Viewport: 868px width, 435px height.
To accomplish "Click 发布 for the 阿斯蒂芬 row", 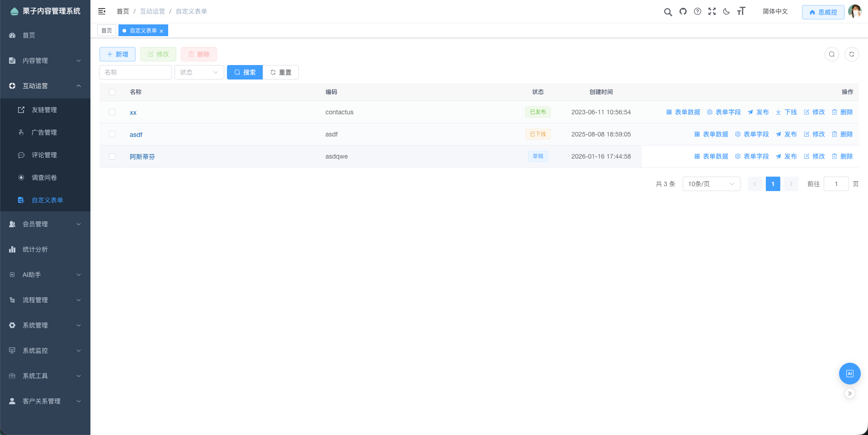I will pyautogui.click(x=786, y=156).
